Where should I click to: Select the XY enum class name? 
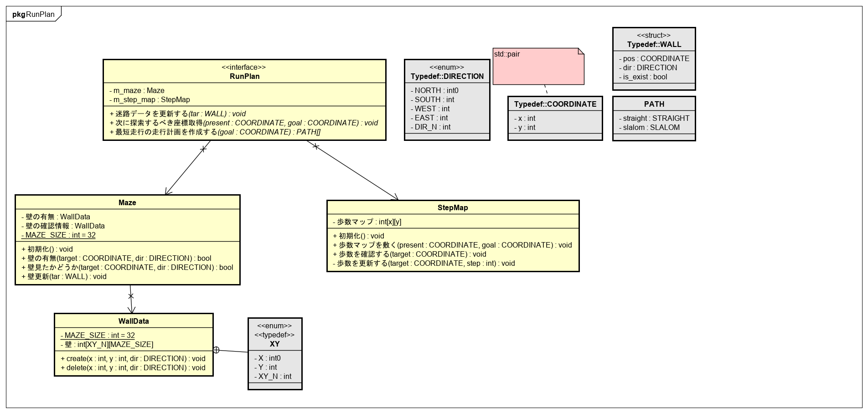(x=275, y=344)
